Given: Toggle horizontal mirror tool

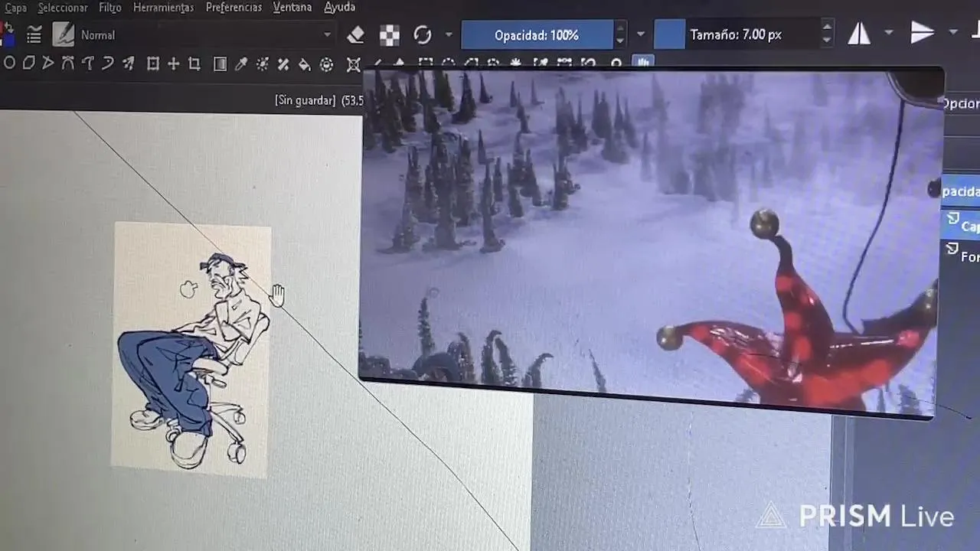Looking at the screenshot, I should 860,33.
